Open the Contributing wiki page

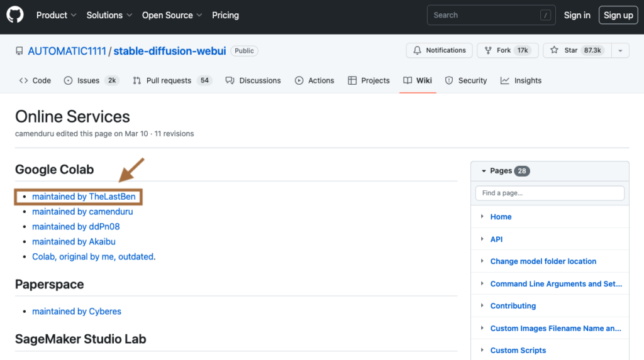click(513, 306)
